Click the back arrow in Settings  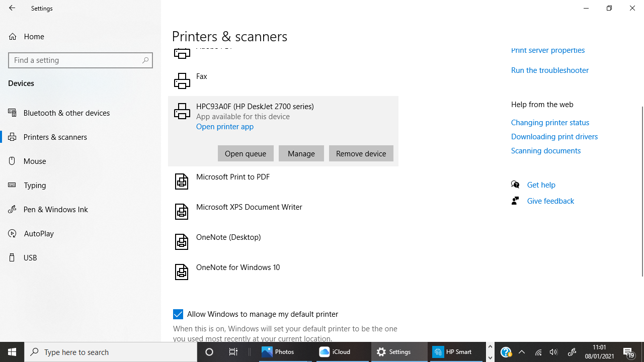(x=12, y=8)
